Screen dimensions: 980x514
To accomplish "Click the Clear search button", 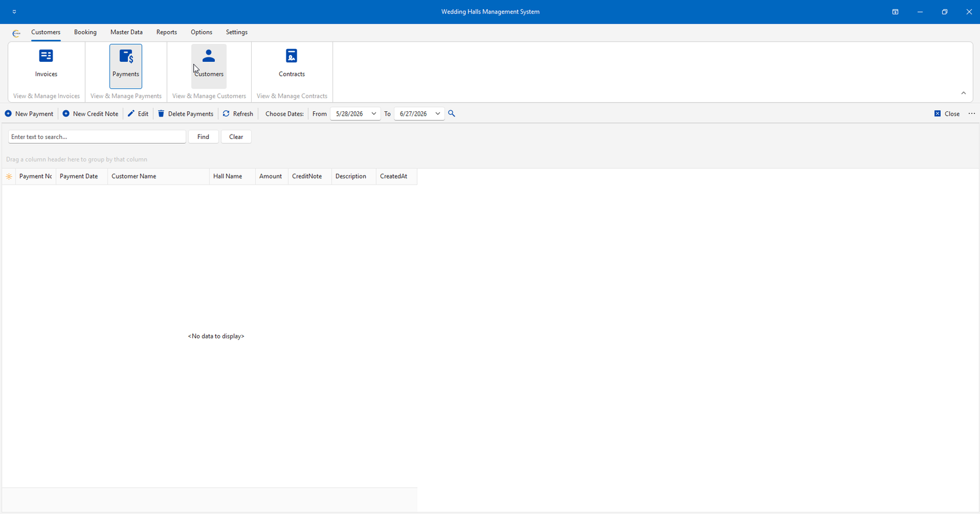I will (236, 137).
